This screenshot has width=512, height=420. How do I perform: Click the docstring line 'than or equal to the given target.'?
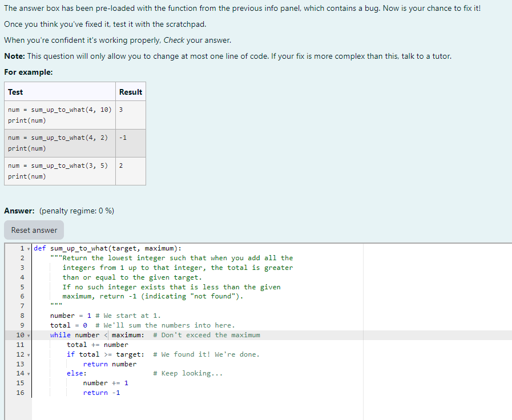[132, 277]
